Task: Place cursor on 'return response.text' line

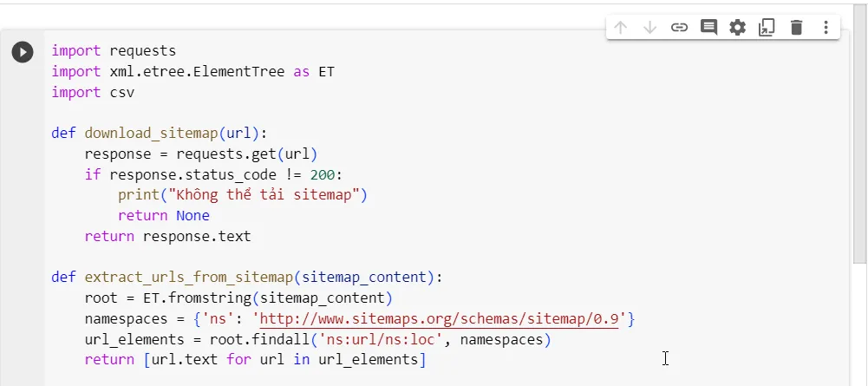Action: click(167, 236)
